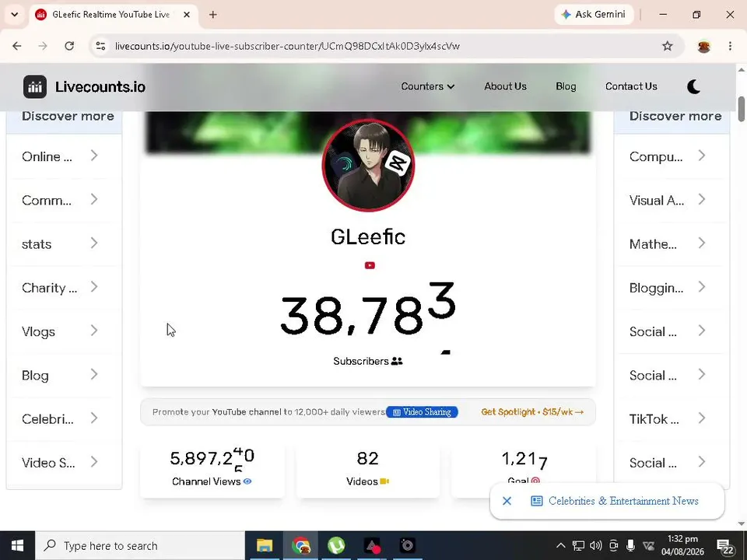Close the GLeefic browser tab
The width and height of the screenshot is (747, 560).
coord(187,15)
